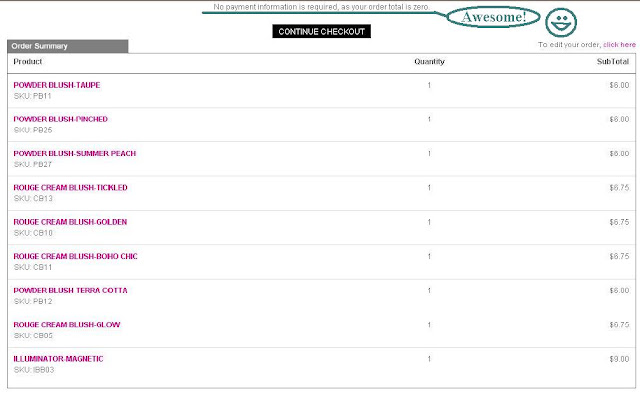Open the Rouge Cream Blush-Boho Chic link
The height and width of the screenshot is (396, 640).
click(x=76, y=256)
